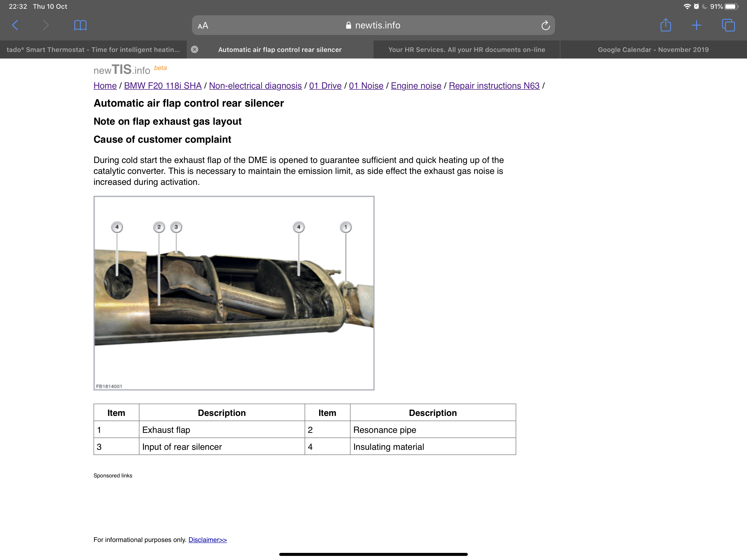747x560 pixels.
Task: Open the bookmarks book icon
Action: (80, 25)
